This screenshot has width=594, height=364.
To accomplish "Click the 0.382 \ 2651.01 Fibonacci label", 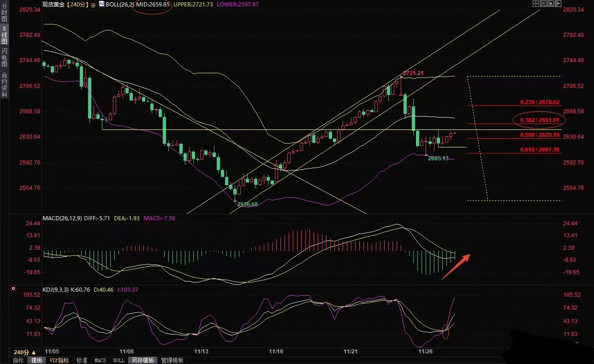I will [540, 120].
